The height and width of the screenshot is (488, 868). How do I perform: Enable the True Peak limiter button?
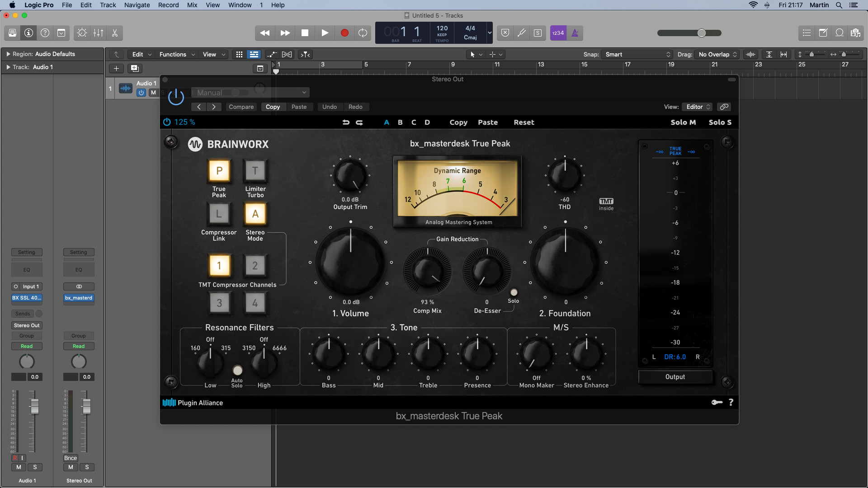[x=218, y=171]
